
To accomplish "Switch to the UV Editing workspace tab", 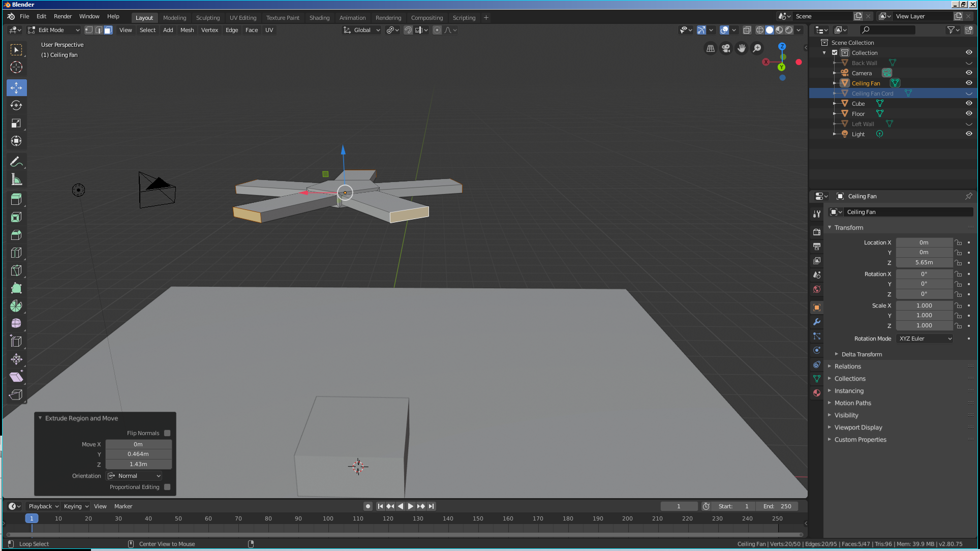I will tap(243, 17).
